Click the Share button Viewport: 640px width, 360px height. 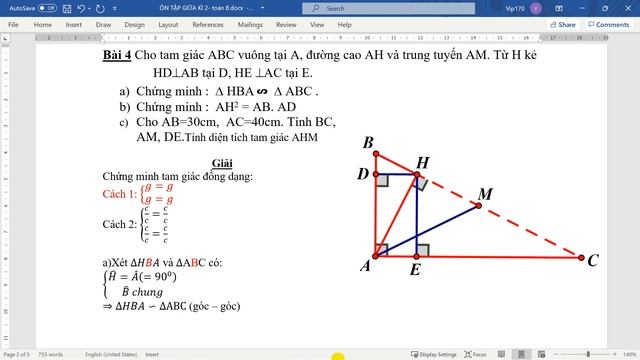[562, 25]
